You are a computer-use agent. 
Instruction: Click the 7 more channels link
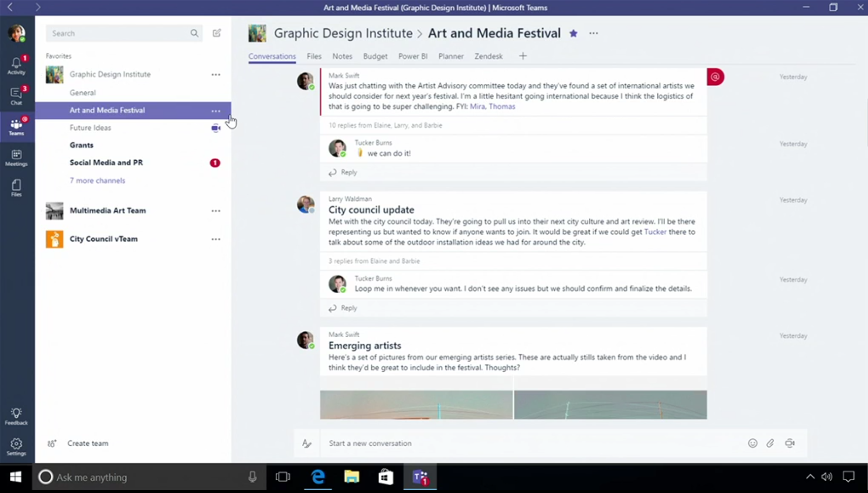coord(97,181)
